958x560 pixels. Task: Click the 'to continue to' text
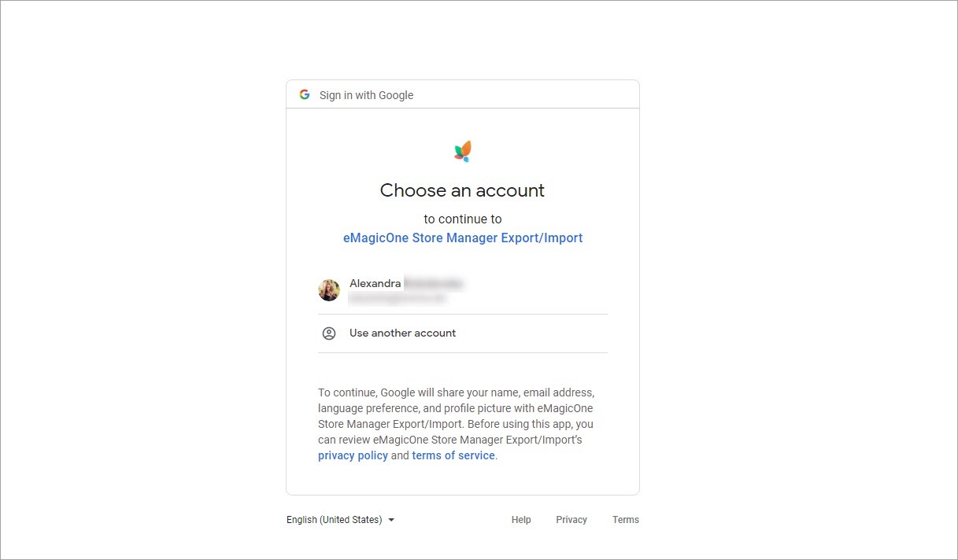click(x=463, y=219)
